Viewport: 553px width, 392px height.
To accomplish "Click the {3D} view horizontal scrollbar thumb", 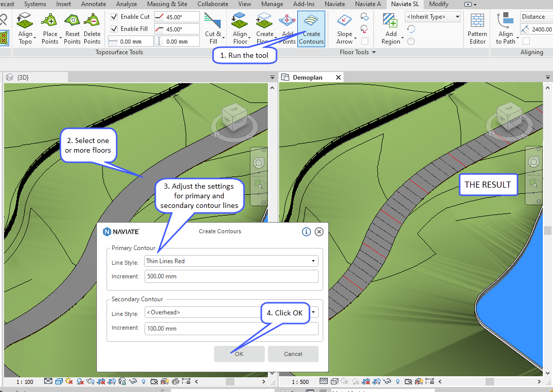I will click(230, 381).
